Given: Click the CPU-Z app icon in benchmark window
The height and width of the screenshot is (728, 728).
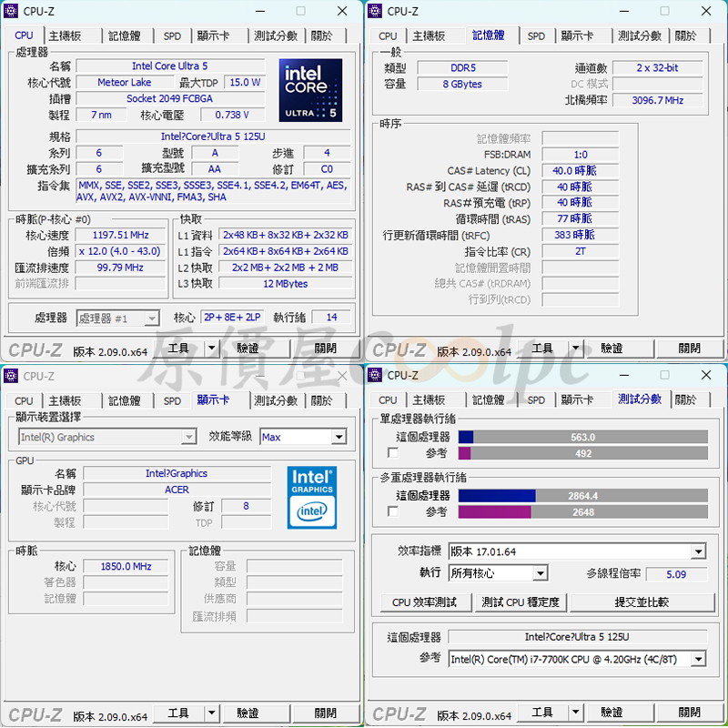Looking at the screenshot, I should click(x=375, y=375).
